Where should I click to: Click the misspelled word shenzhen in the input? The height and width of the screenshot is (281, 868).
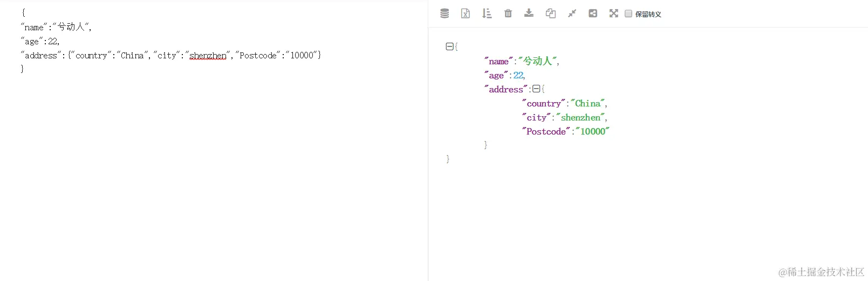point(208,55)
